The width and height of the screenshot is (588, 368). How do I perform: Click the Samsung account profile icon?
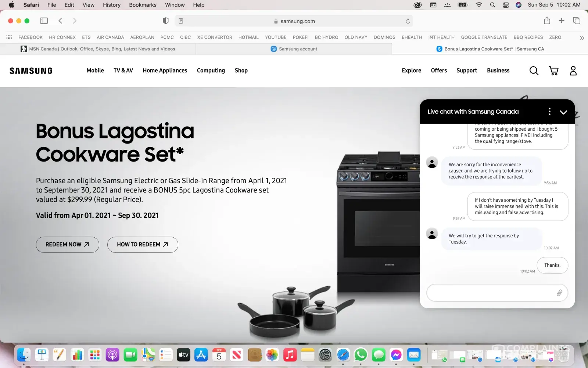pyautogui.click(x=573, y=71)
